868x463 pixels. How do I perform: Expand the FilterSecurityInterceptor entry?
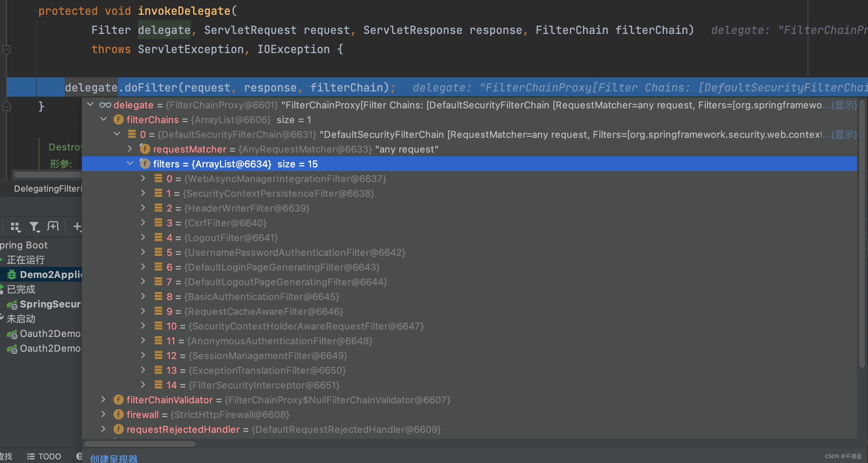tap(143, 385)
